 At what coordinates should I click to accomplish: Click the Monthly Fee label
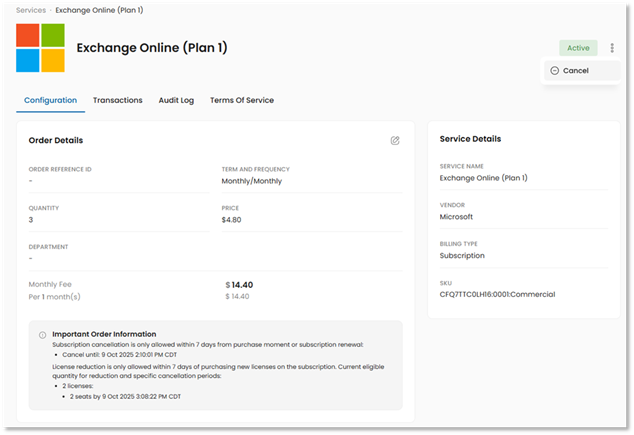[x=50, y=284]
